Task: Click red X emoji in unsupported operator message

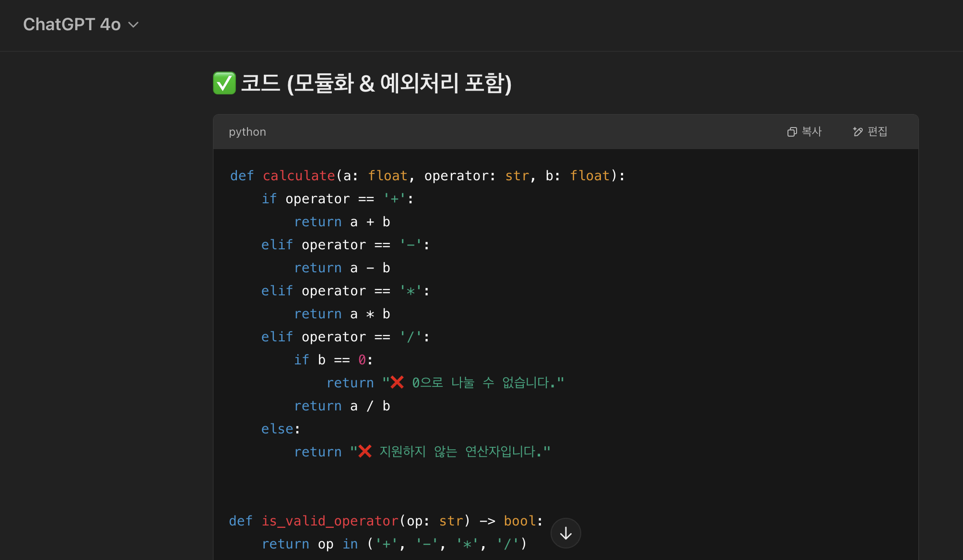Action: (365, 451)
